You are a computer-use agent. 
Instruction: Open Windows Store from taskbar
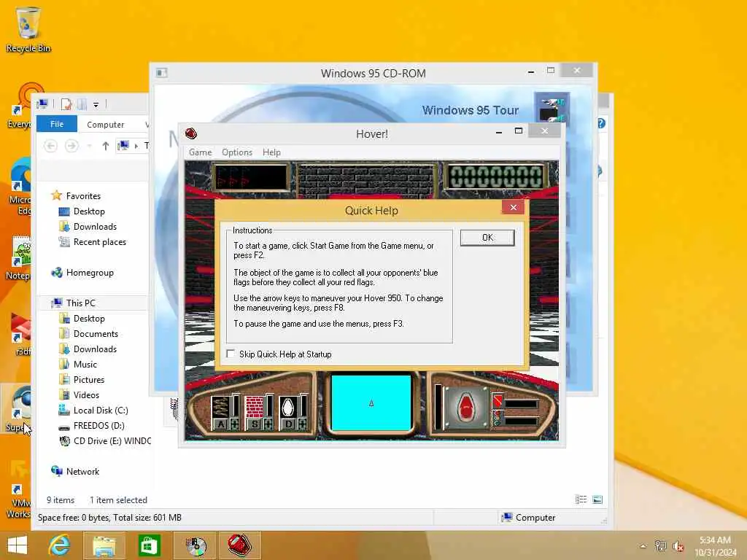149,545
